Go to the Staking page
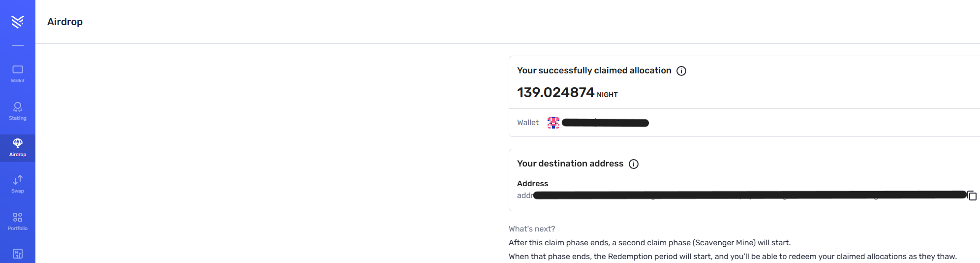This screenshot has height=263, width=980. [18, 111]
